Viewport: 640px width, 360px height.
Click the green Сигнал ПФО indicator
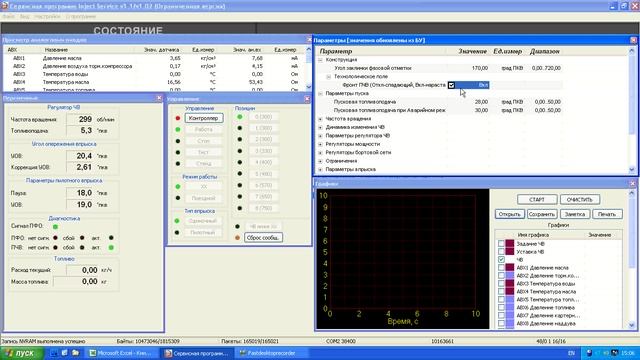coord(55,227)
